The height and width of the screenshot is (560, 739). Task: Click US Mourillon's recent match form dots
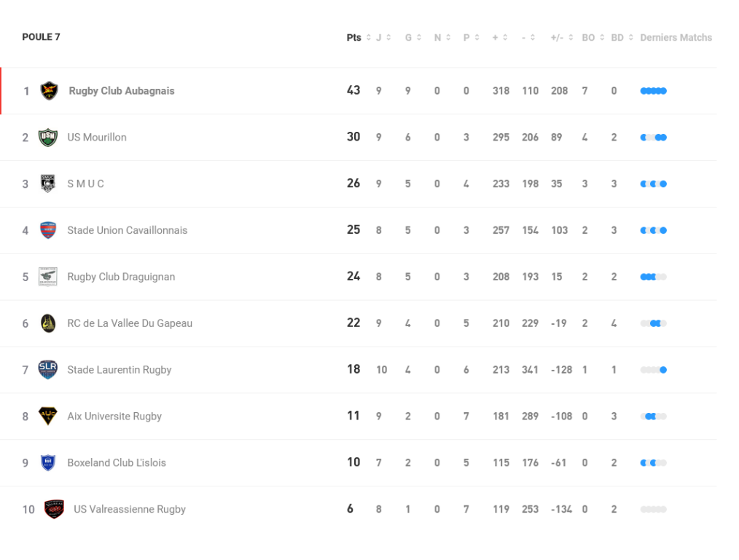pyautogui.click(x=653, y=138)
